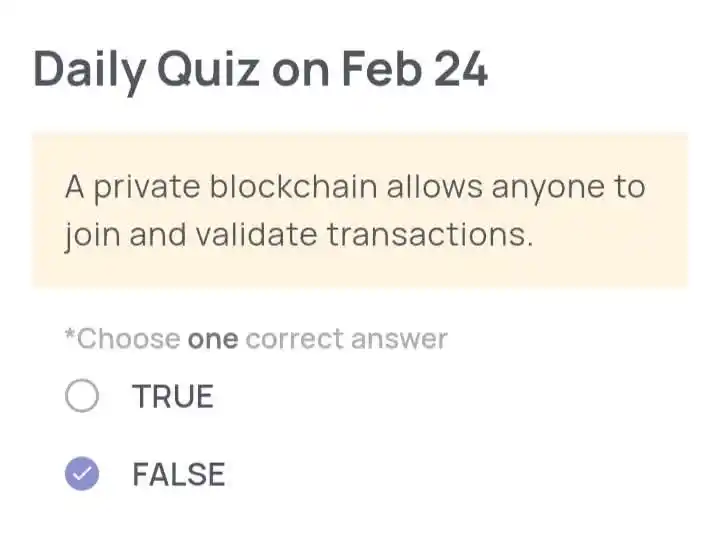Click the 'Feb 24' date in the title

click(415, 69)
